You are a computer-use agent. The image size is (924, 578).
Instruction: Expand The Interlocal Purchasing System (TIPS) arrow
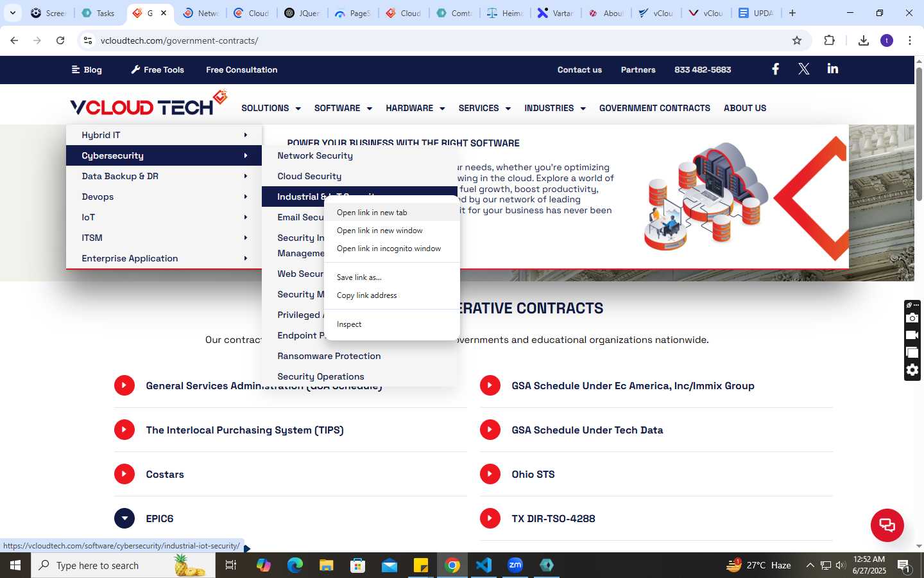(x=124, y=430)
